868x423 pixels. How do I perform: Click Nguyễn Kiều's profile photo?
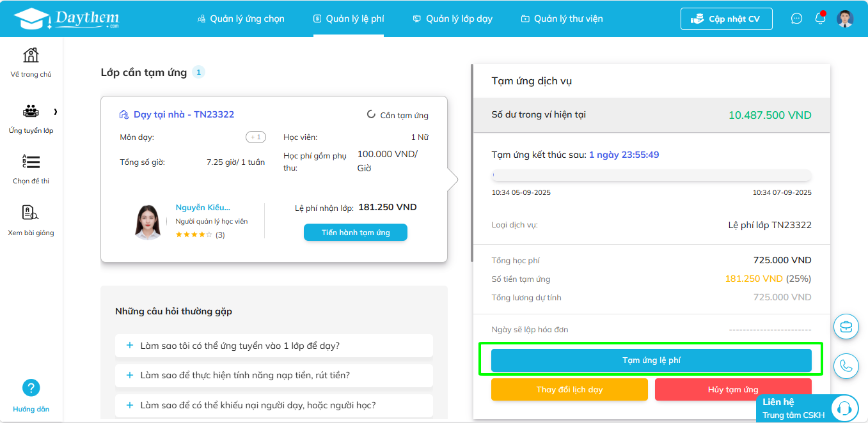click(x=148, y=222)
